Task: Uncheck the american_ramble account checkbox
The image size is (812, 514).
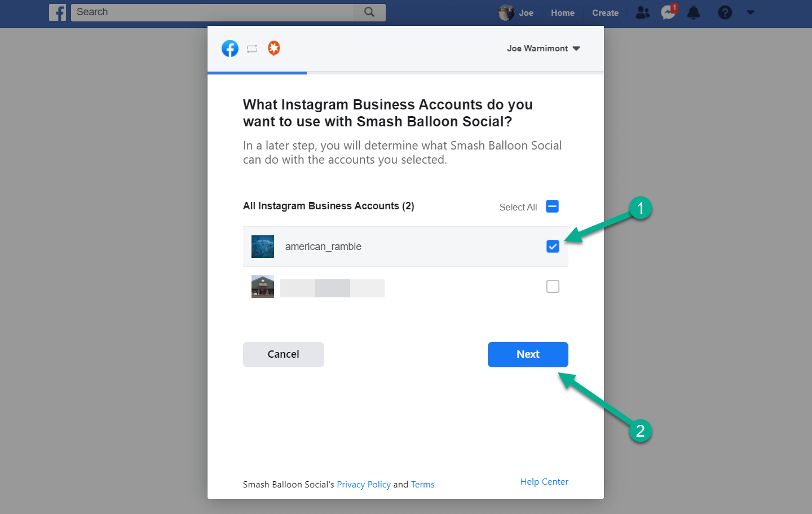Action: click(x=553, y=247)
